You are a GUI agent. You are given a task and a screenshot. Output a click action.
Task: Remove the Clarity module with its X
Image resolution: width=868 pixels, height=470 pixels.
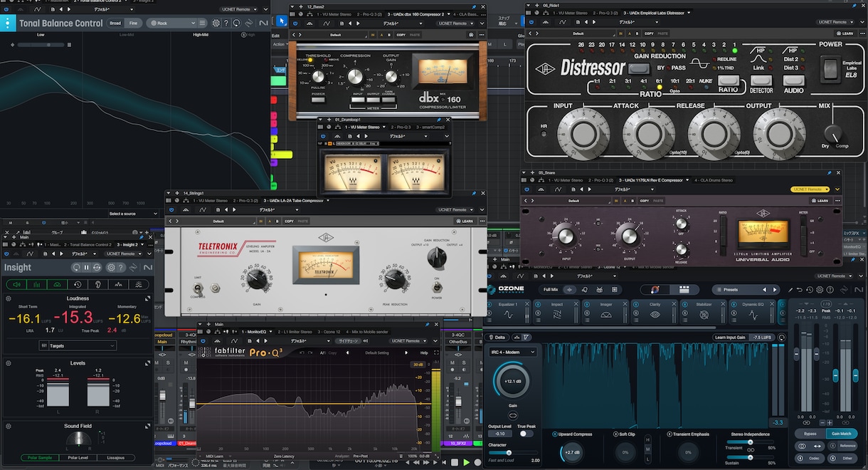[x=673, y=304]
